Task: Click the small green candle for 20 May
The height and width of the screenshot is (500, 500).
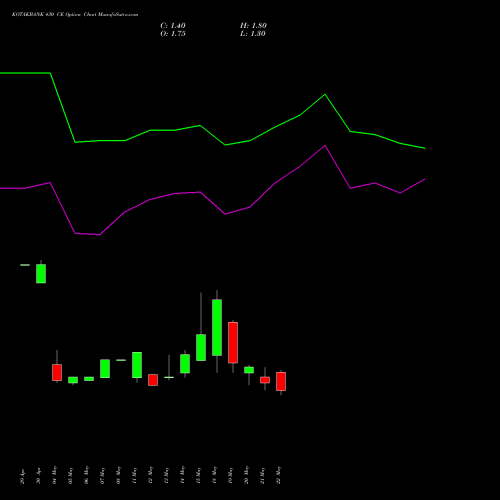Action: click(249, 370)
